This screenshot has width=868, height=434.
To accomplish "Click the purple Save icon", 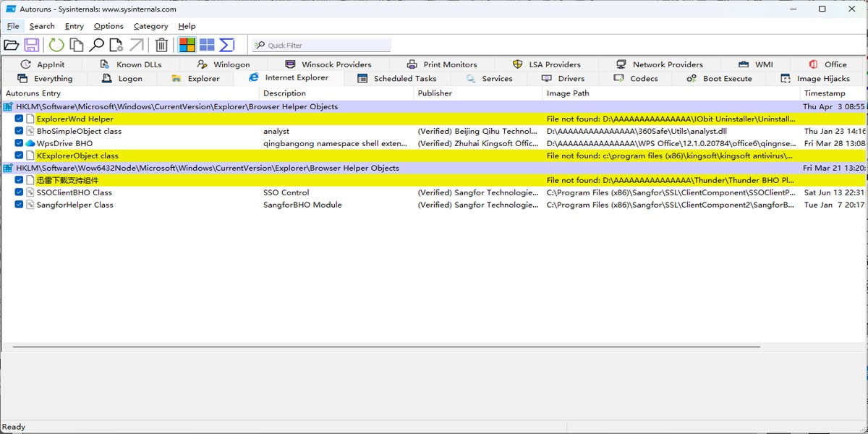I will point(32,45).
